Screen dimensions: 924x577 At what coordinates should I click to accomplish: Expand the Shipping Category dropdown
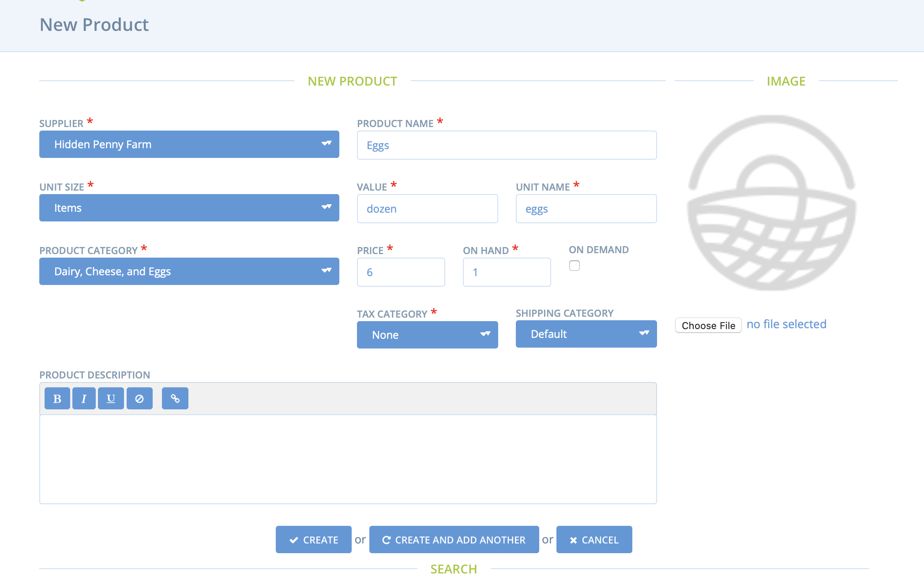click(586, 334)
